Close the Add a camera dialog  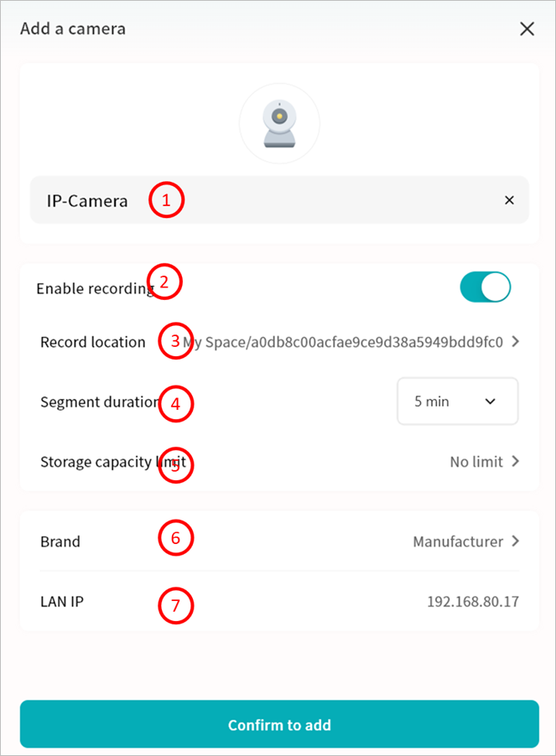point(527,29)
